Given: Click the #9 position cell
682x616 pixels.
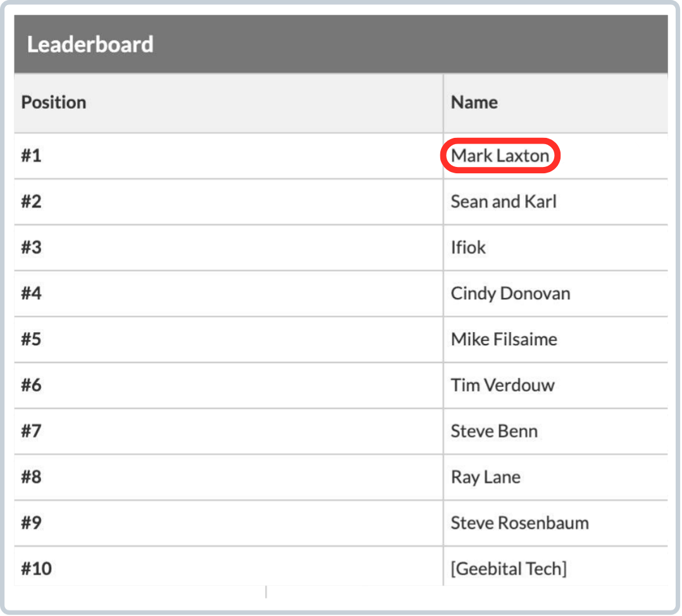Looking at the screenshot, I should coord(31,523).
